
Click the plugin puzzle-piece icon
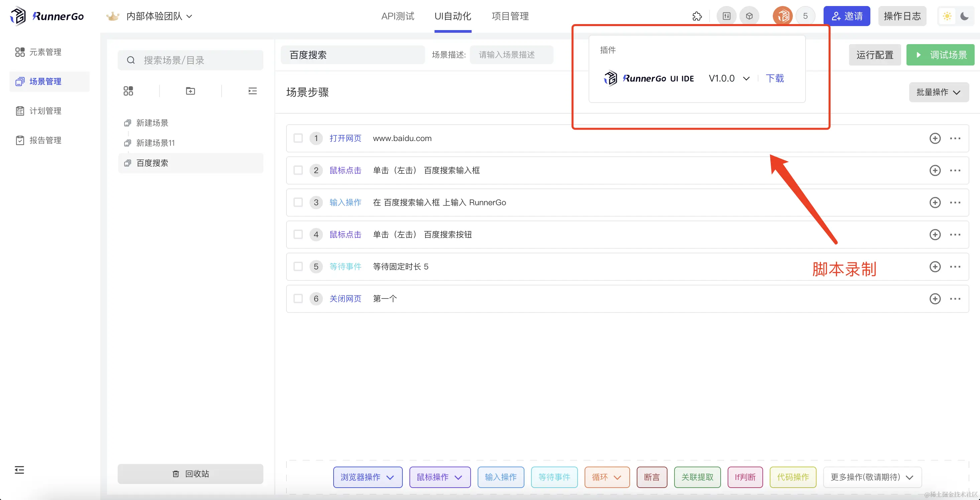pyautogui.click(x=697, y=16)
